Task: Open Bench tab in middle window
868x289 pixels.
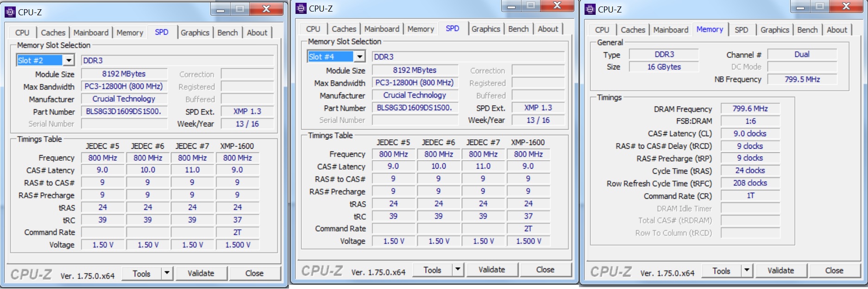Action: (518, 29)
